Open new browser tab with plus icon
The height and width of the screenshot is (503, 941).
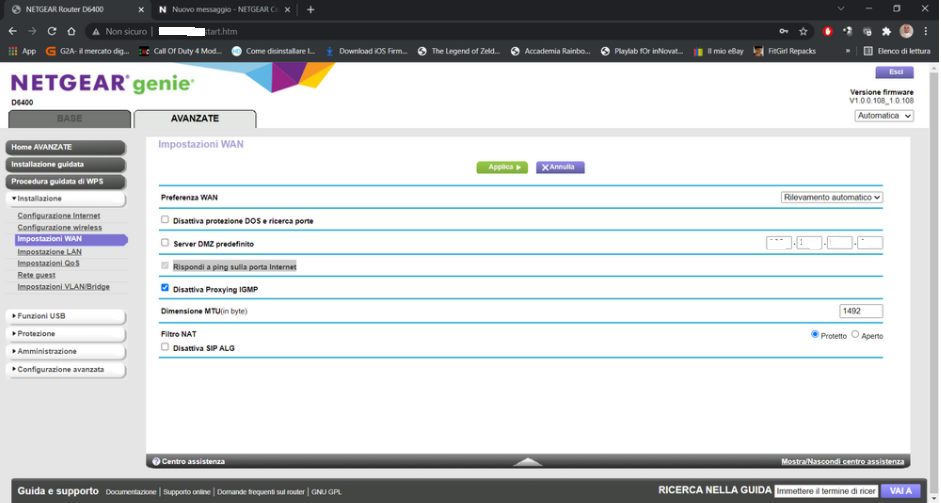[x=310, y=9]
